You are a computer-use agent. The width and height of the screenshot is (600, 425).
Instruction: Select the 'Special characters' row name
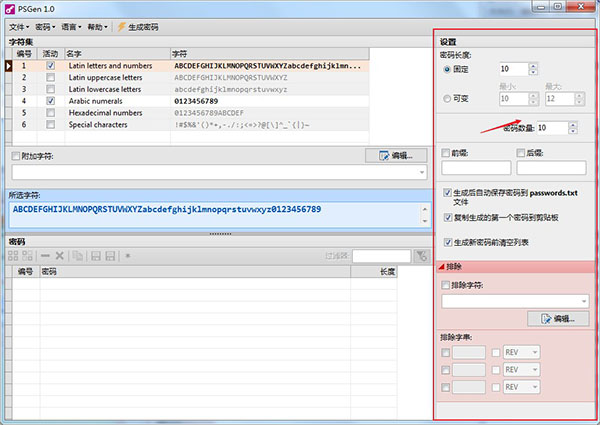(98, 124)
